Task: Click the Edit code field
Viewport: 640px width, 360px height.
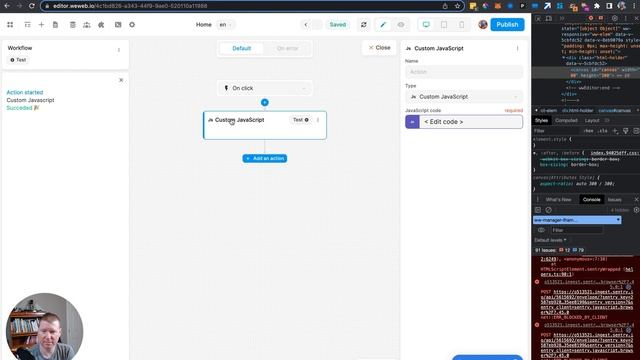Action: 471,122
